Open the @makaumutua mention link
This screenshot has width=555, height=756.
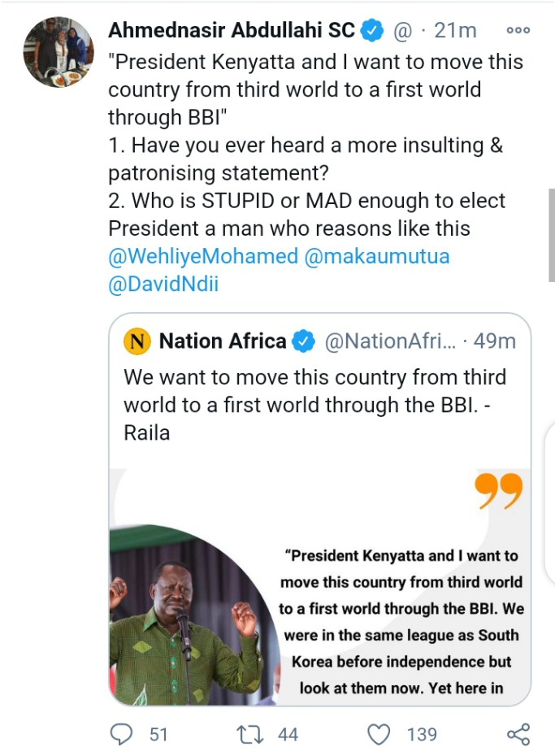377,256
